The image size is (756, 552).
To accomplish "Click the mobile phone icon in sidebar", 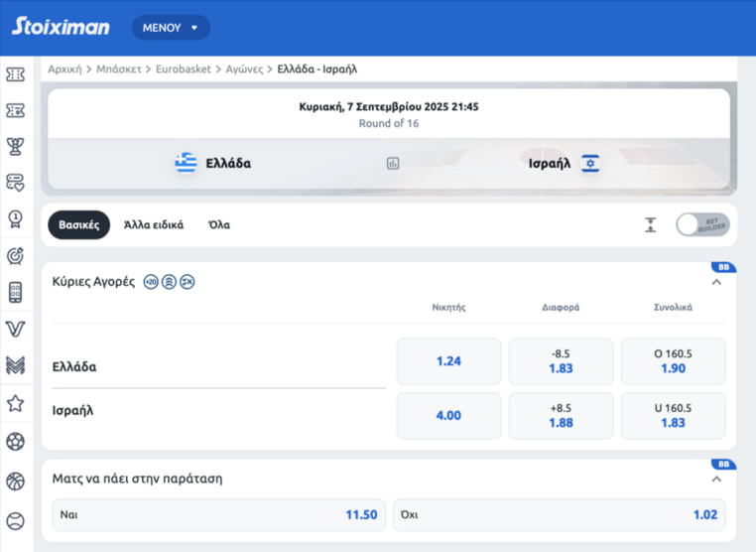I will [x=15, y=292].
